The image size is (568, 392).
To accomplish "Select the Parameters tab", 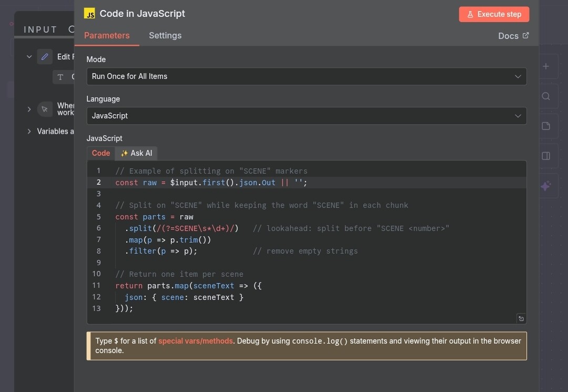I will tap(107, 36).
